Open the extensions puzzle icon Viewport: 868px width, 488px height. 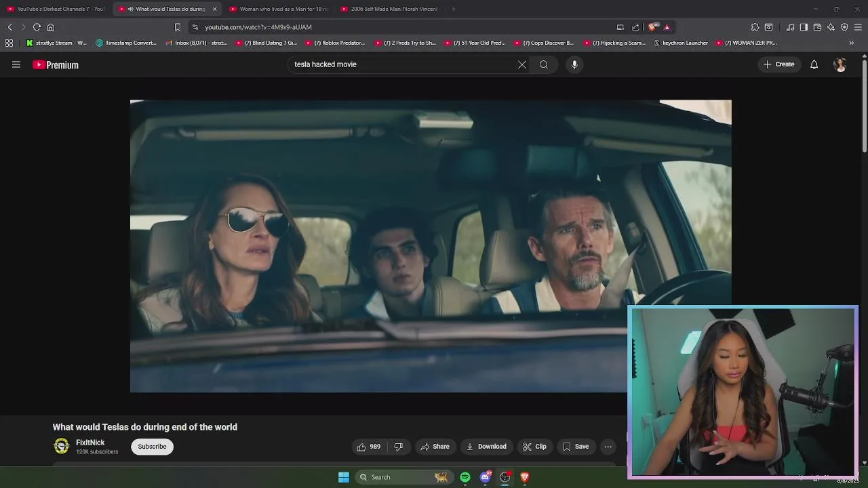755,27
